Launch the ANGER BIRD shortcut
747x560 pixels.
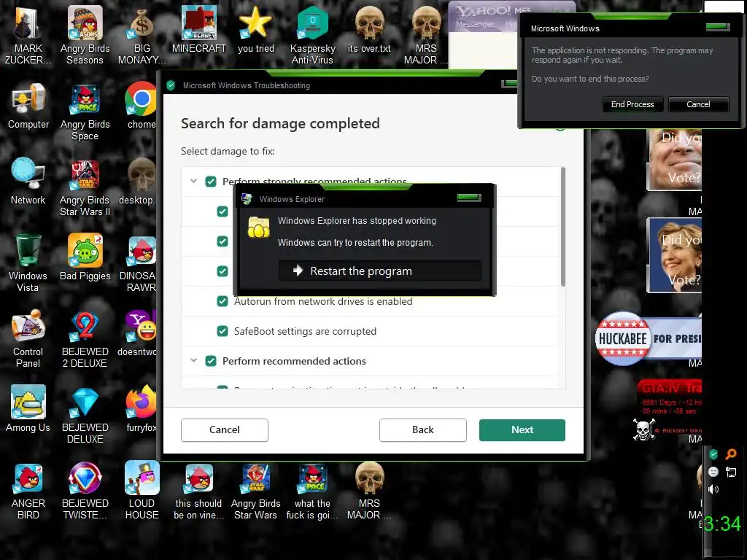(x=28, y=491)
